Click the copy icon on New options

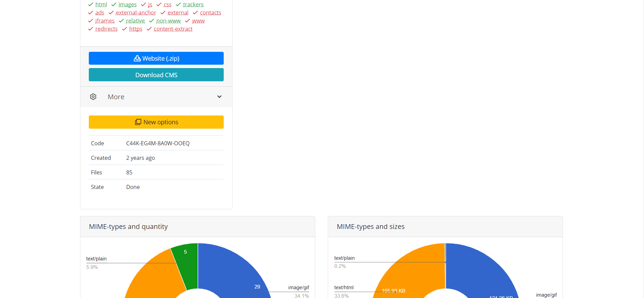click(138, 122)
